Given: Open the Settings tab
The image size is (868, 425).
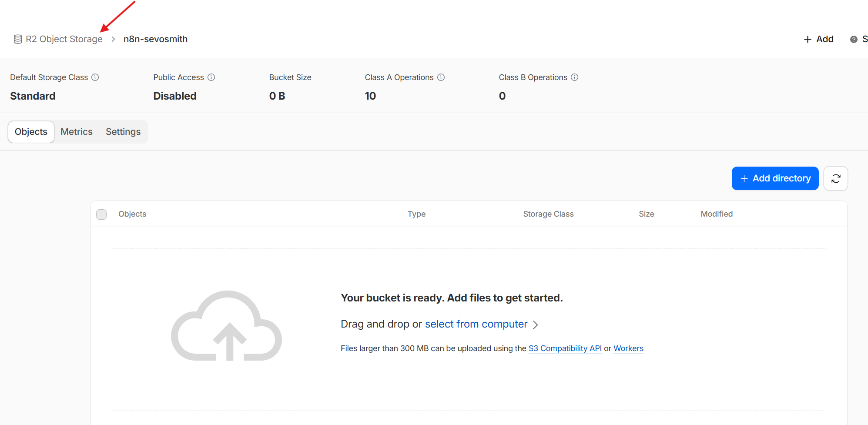Looking at the screenshot, I should point(123,132).
